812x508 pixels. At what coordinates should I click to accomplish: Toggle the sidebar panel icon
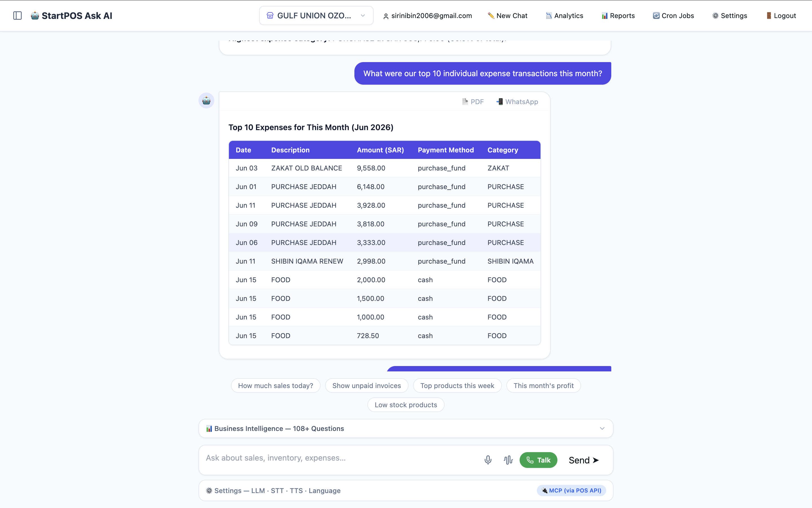tap(17, 16)
